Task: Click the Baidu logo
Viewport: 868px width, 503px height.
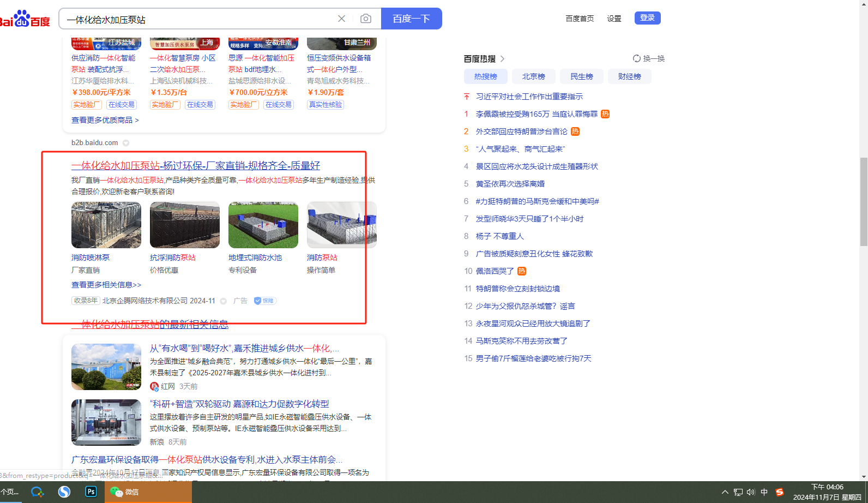Action: pos(25,19)
